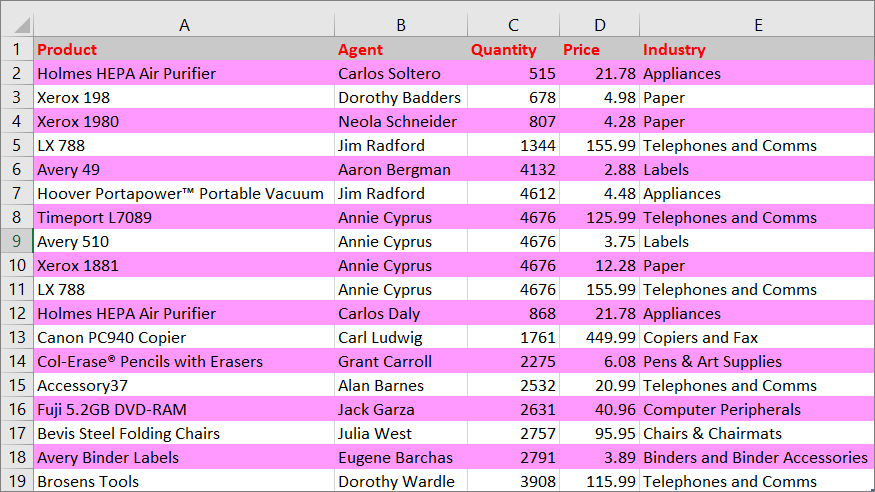This screenshot has height=492, width=875.
Task: Click agent Aaron Bergman cell
Action: point(401,169)
